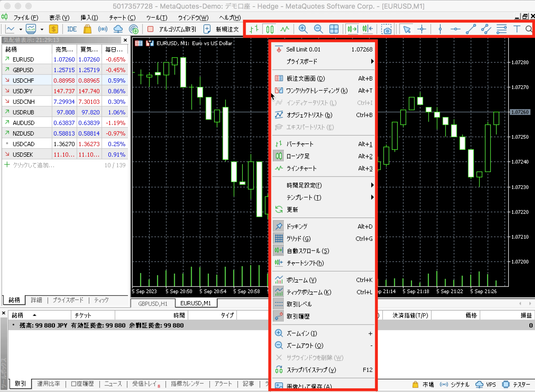
Task: Select ワンクリックトレーディング(K) menu item
Action: click(323, 91)
